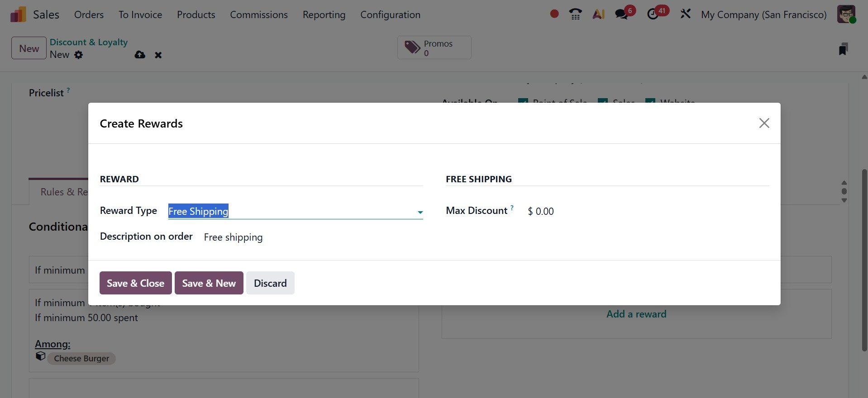Click the Discard button in the dialog
The image size is (868, 398).
(x=270, y=283)
